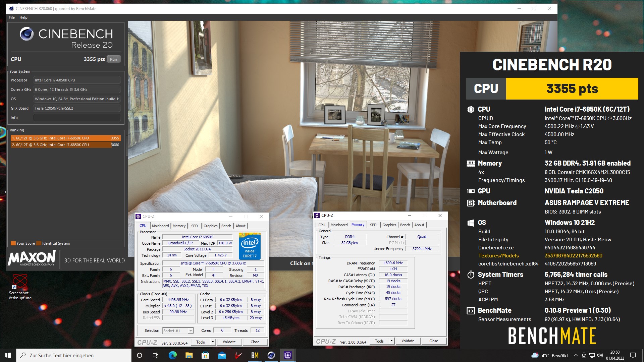The height and width of the screenshot is (362, 644).
Task: Click SPD tab in right CPU-Z window
Action: tap(373, 225)
